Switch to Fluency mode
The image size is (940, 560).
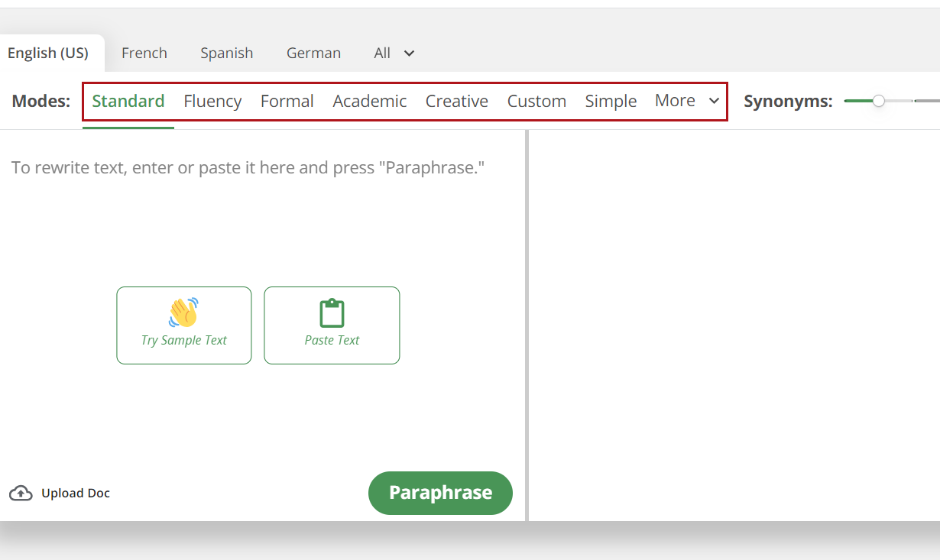pyautogui.click(x=212, y=101)
